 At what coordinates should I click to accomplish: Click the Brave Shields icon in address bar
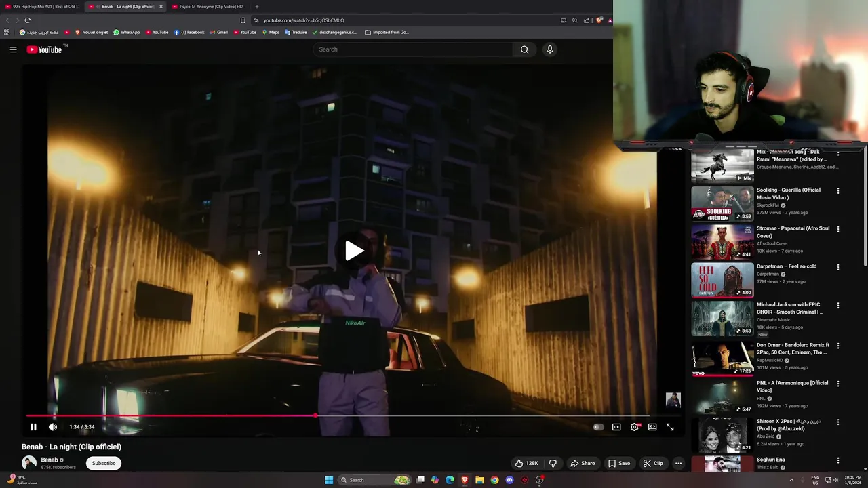click(599, 20)
